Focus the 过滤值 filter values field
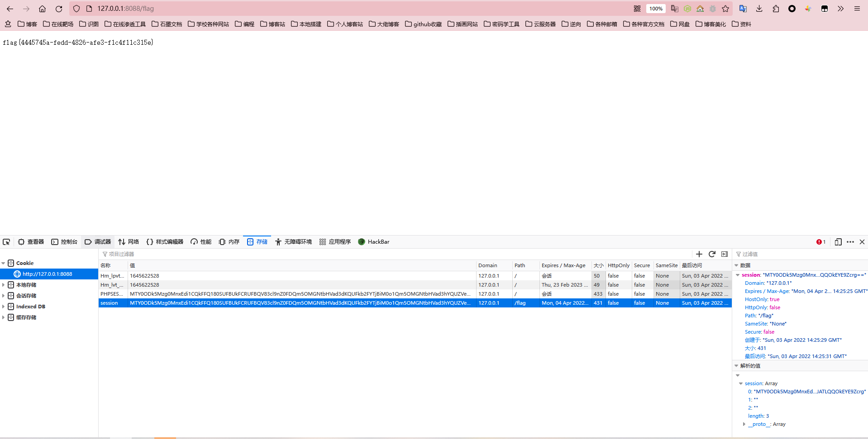Viewport: 868px width, 439px height. pyautogui.click(x=800, y=254)
